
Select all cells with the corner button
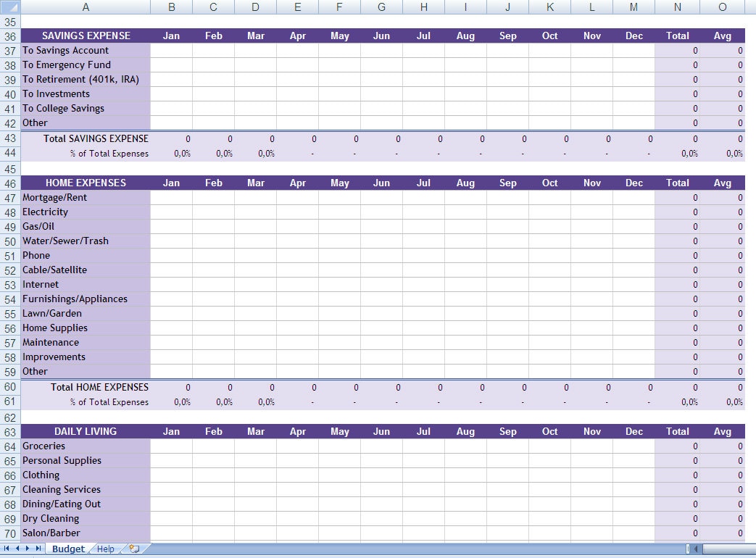(10, 7)
